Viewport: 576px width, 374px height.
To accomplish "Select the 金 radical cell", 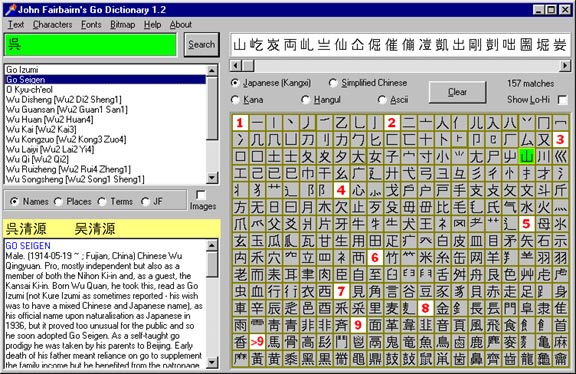I will (442, 308).
